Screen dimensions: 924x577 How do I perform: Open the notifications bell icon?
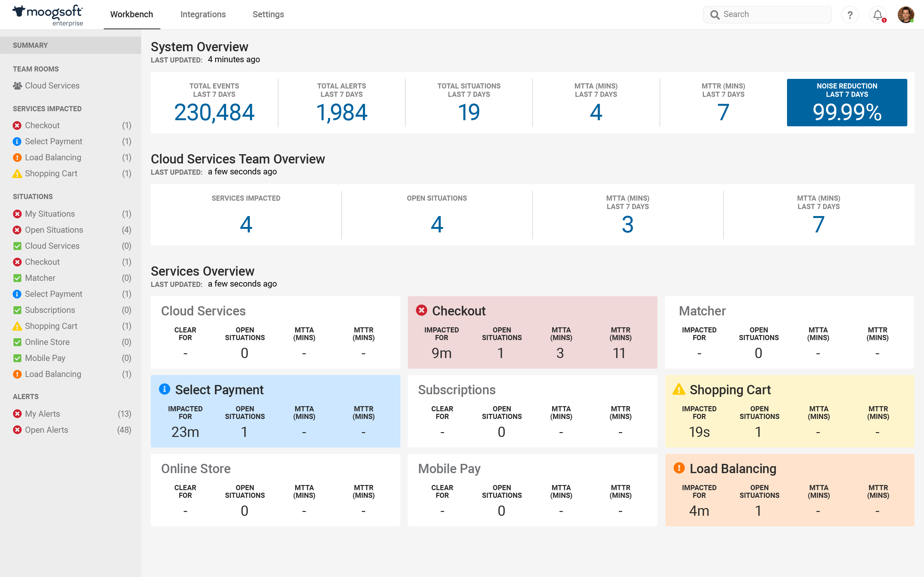(x=877, y=15)
